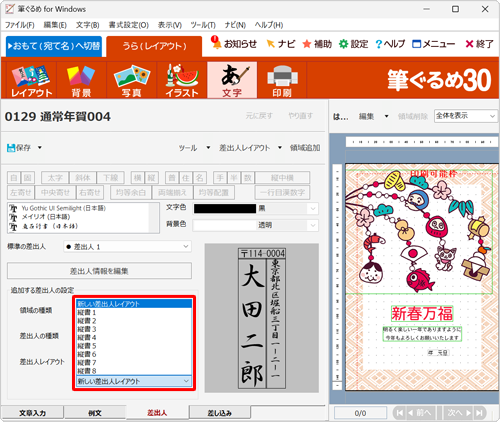500x422 pixels.
Task: Switch to the 例文 tab
Action: click(95, 413)
